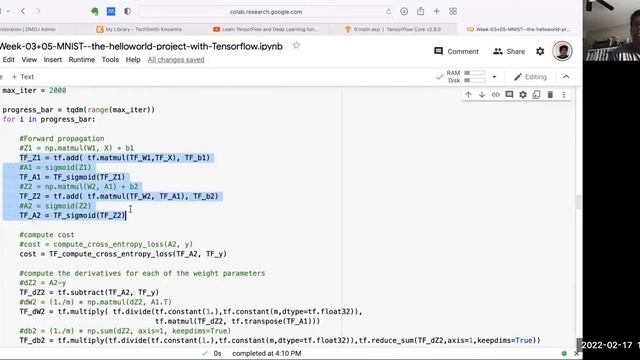Click the Share button

(x=509, y=51)
